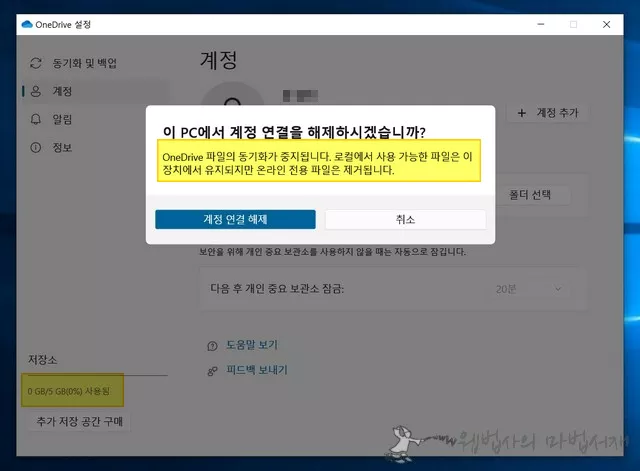Click the person icon beside 계정
Image resolution: width=640 pixels, height=471 pixels.
(36, 91)
